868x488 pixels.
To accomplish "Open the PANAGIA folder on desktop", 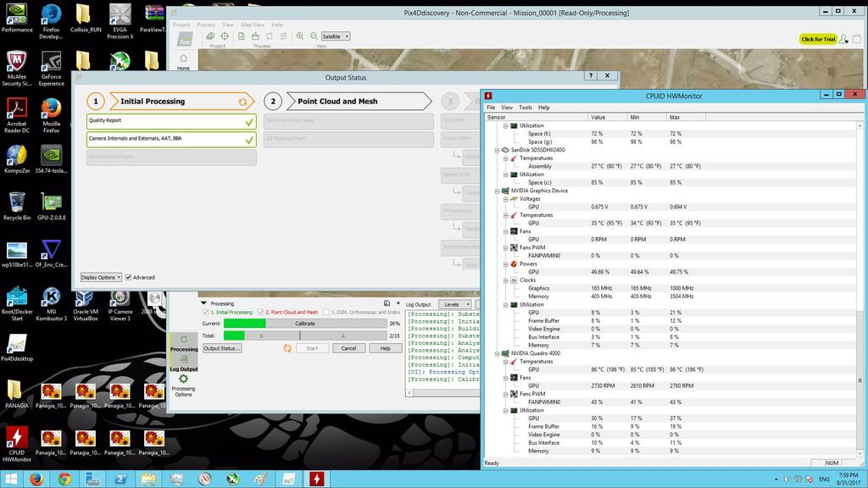I will tap(17, 395).
